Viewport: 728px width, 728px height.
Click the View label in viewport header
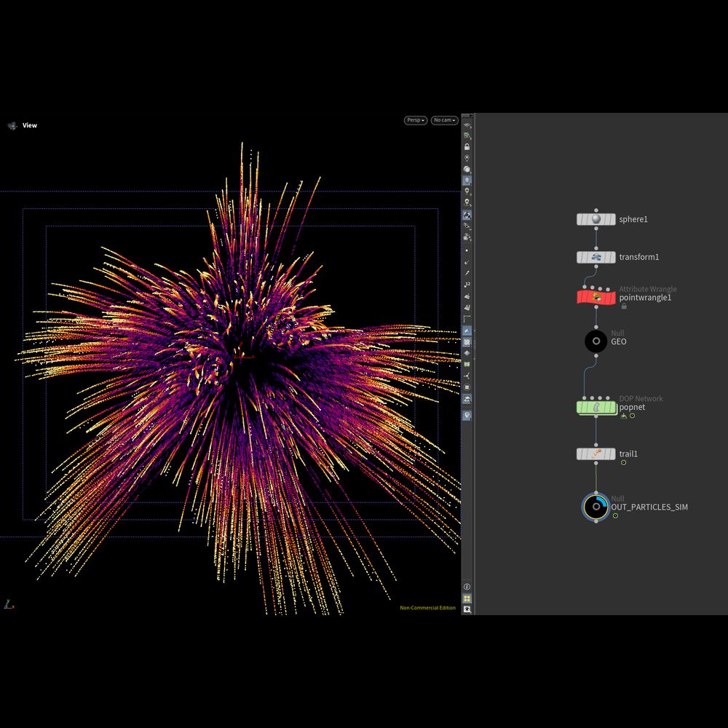point(29,125)
